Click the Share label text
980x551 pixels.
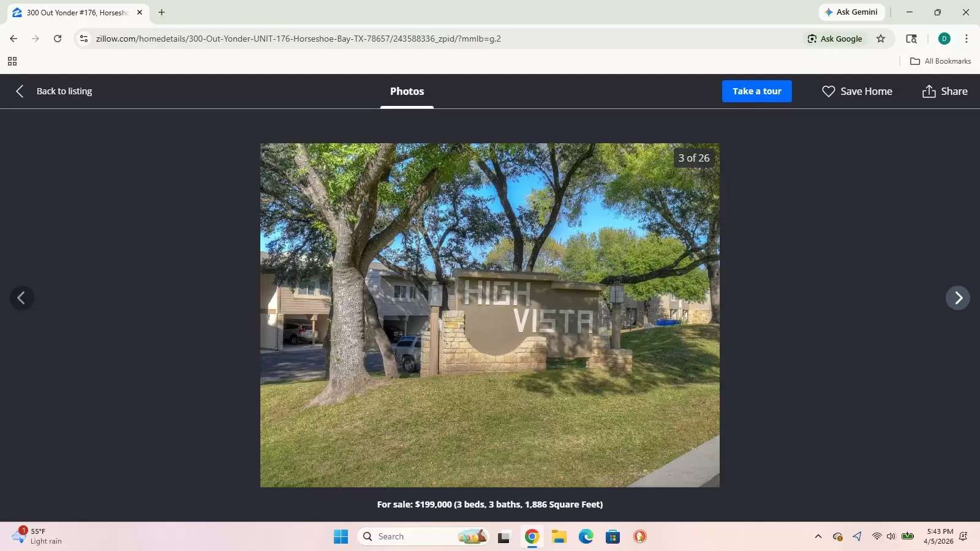tap(954, 91)
